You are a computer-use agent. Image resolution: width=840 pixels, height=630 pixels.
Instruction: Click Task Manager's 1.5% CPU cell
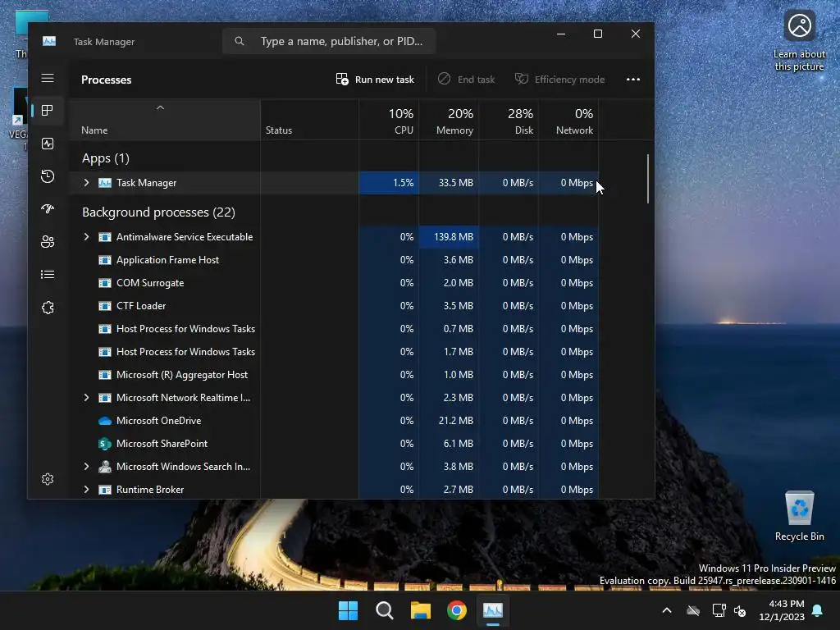click(388, 183)
